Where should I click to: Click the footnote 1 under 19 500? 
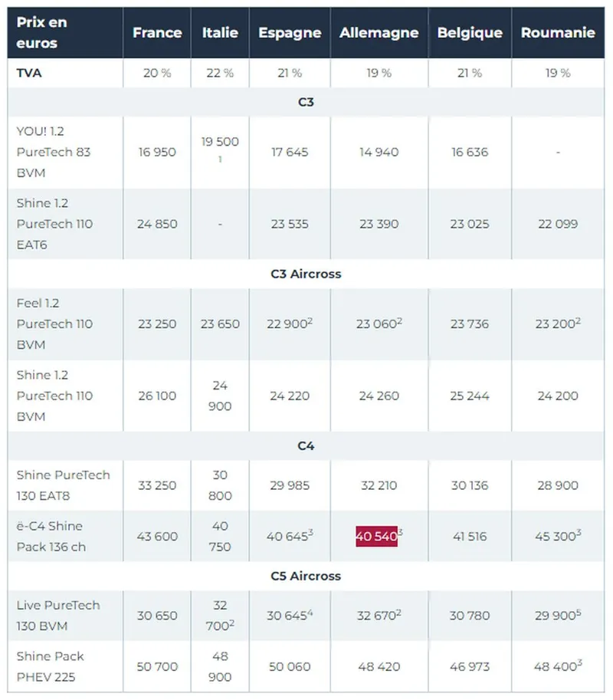[220, 159]
